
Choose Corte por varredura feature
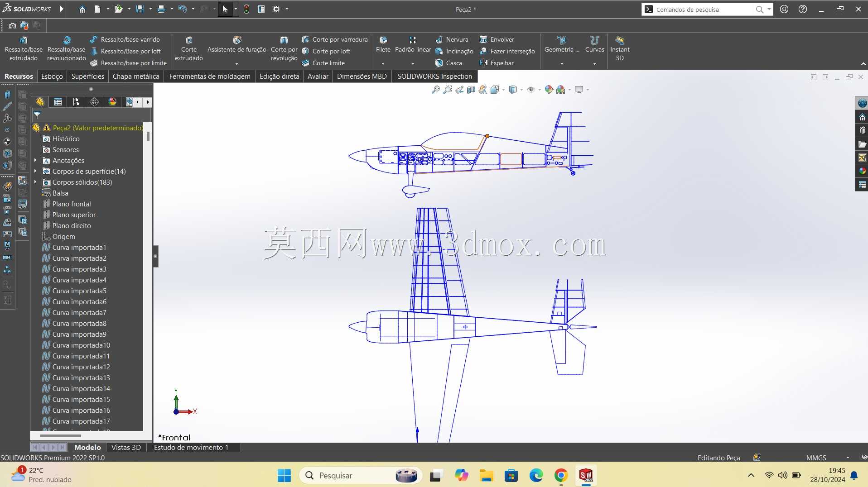[335, 39]
